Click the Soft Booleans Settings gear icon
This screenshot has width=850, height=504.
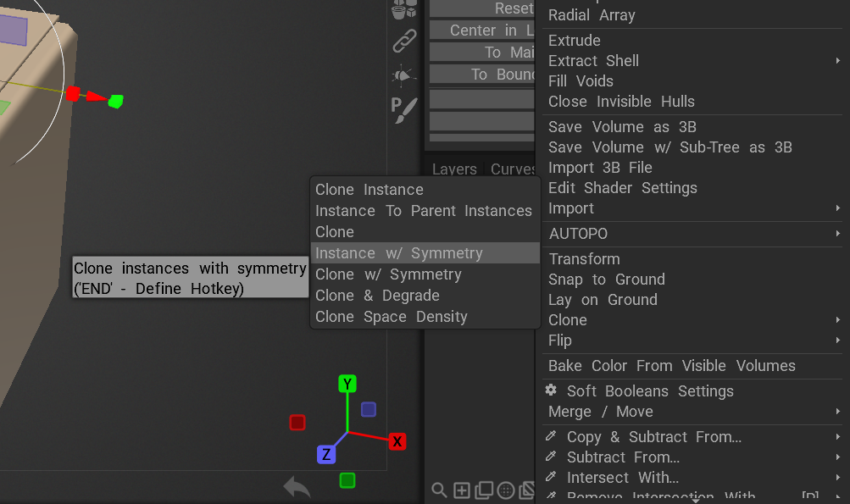tap(551, 390)
